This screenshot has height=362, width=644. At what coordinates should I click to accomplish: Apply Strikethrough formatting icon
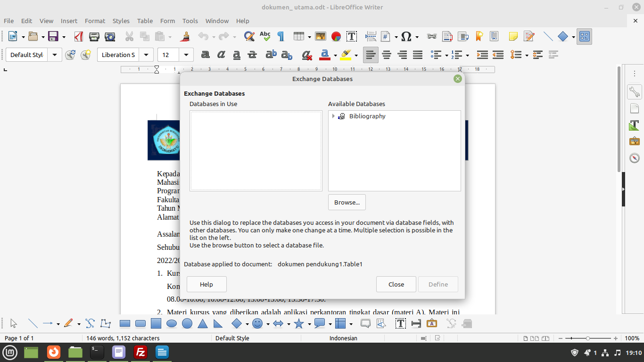click(x=252, y=55)
